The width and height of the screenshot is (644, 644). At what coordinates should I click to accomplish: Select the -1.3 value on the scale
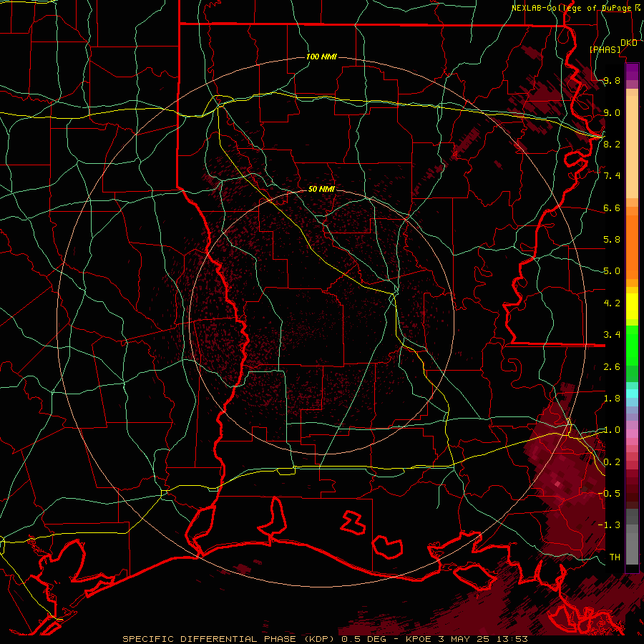609,525
